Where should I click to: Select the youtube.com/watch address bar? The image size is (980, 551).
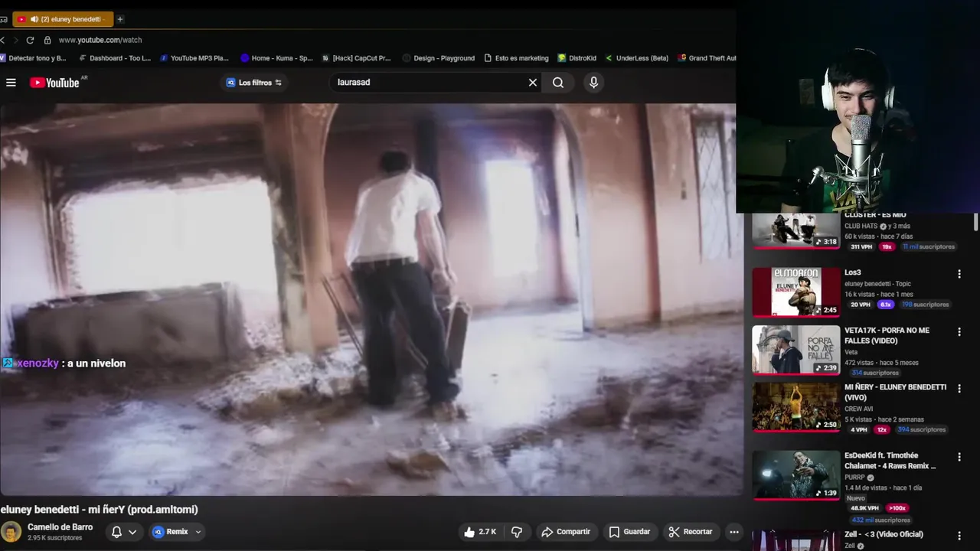coord(100,40)
